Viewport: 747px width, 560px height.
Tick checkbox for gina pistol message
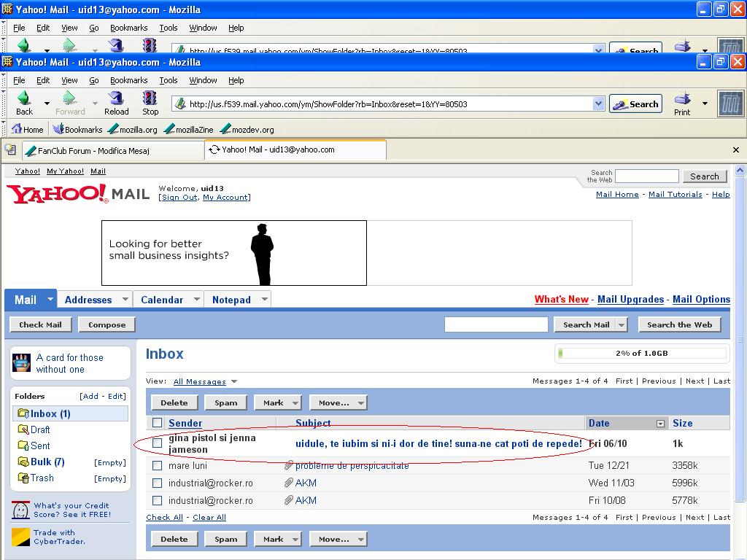pos(157,443)
